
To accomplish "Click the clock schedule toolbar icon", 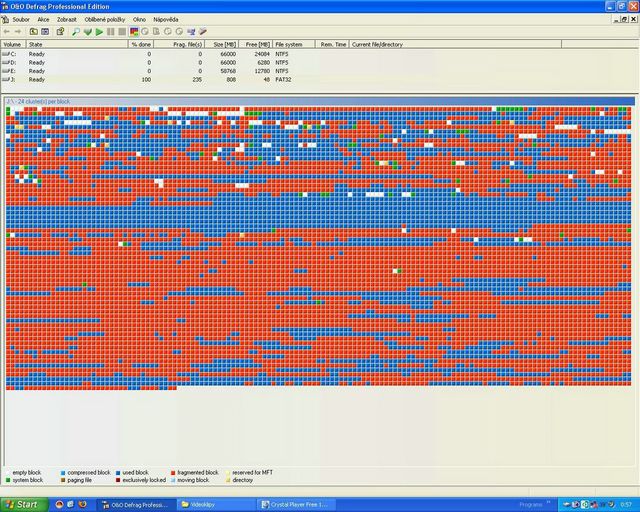I will click(x=168, y=32).
